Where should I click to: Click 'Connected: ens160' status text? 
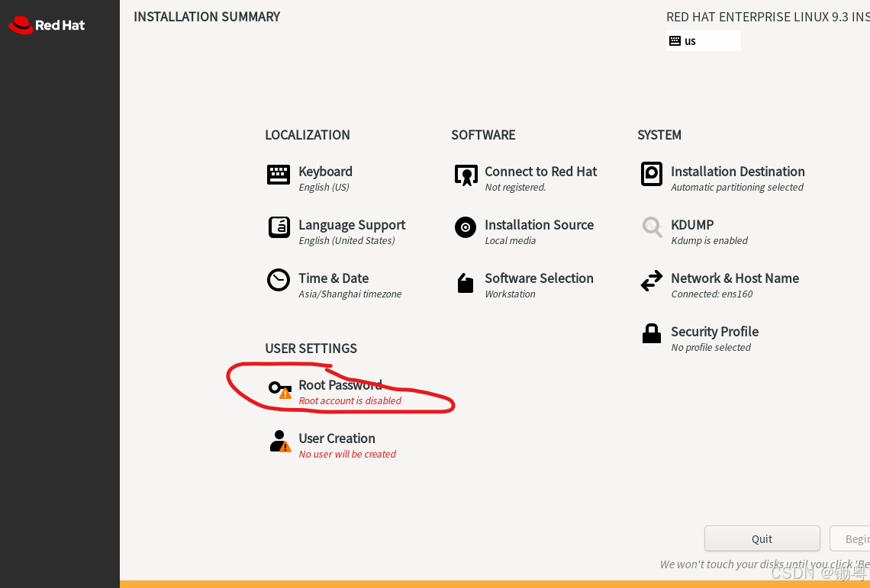point(712,294)
